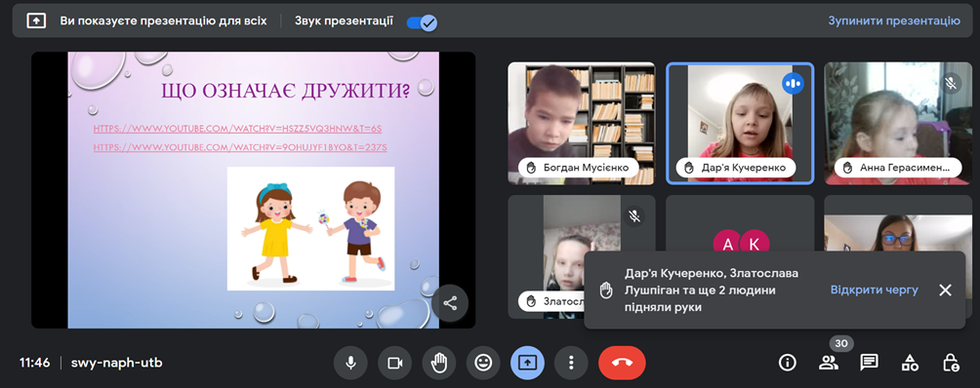Click the avatar circle with letter A
This screenshot has height=388, width=980.
click(727, 244)
